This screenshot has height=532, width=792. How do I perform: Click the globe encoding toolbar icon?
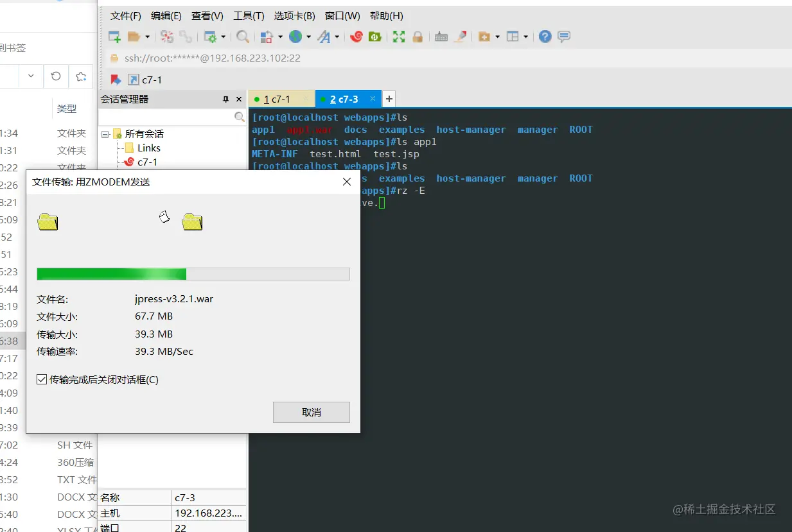pyautogui.click(x=295, y=37)
